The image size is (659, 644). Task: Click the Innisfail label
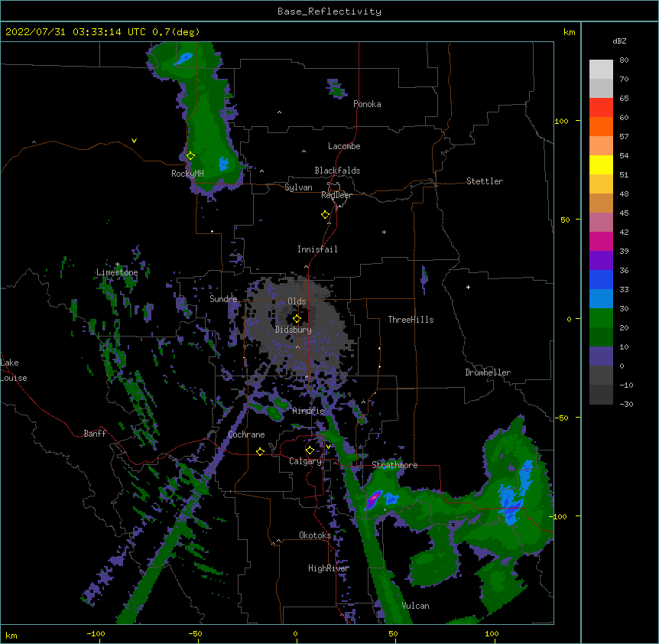(x=317, y=249)
